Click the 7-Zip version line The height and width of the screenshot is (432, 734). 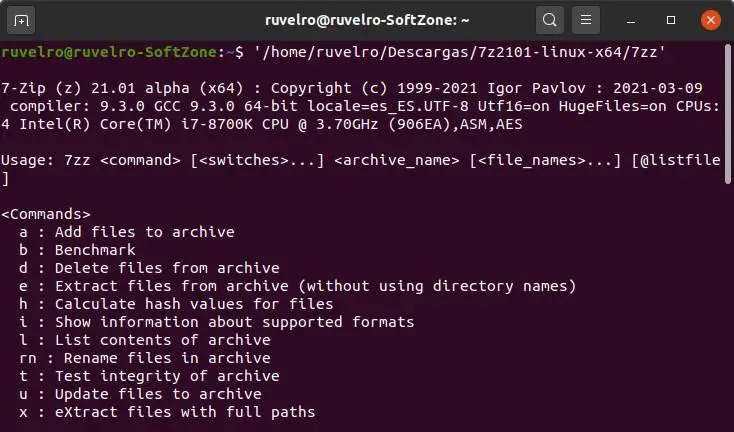352,88
